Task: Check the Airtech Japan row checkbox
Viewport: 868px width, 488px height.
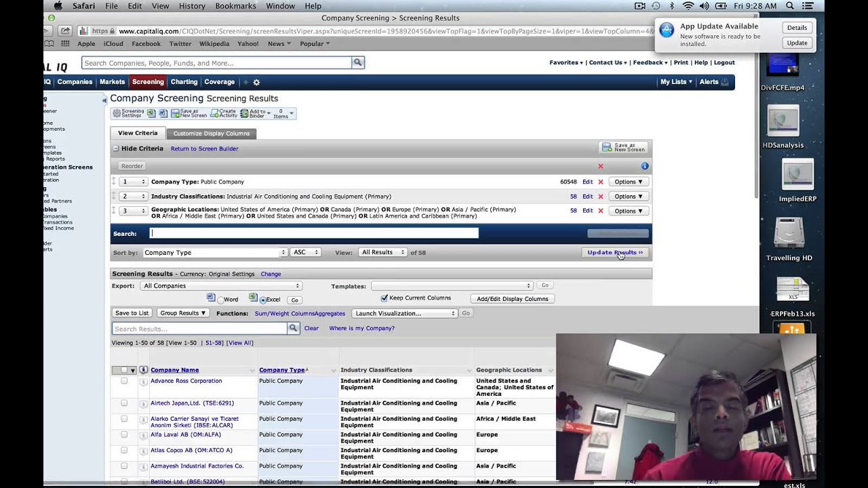Action: click(x=124, y=403)
